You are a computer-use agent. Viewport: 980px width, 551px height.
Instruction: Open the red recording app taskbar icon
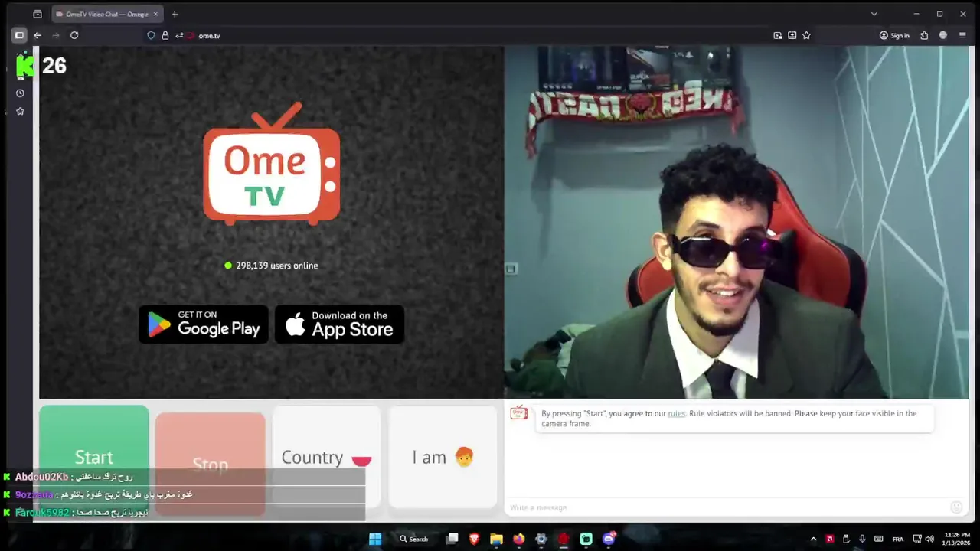(563, 539)
